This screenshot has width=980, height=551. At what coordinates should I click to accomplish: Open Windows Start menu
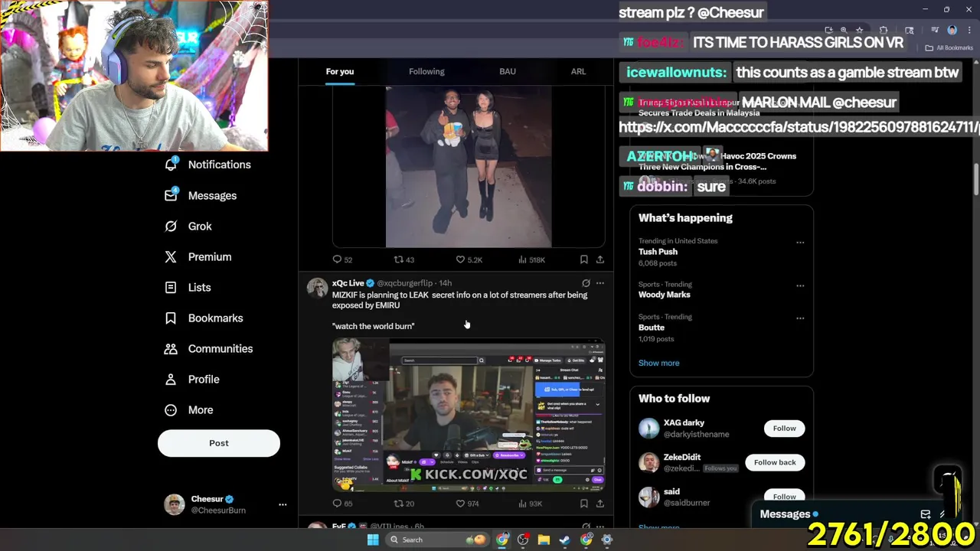(373, 540)
